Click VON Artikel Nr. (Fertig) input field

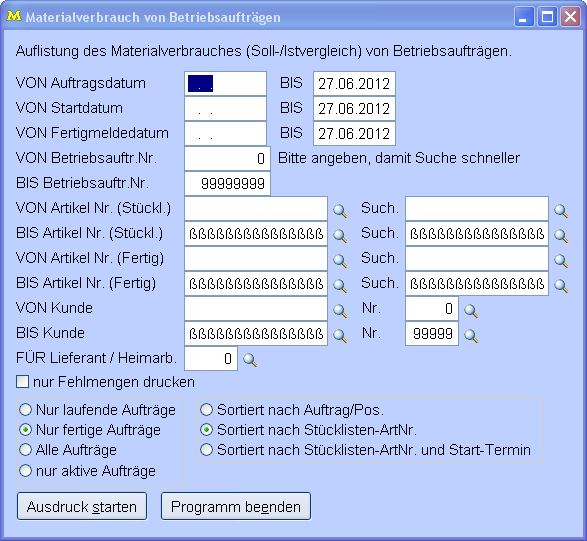click(256, 258)
